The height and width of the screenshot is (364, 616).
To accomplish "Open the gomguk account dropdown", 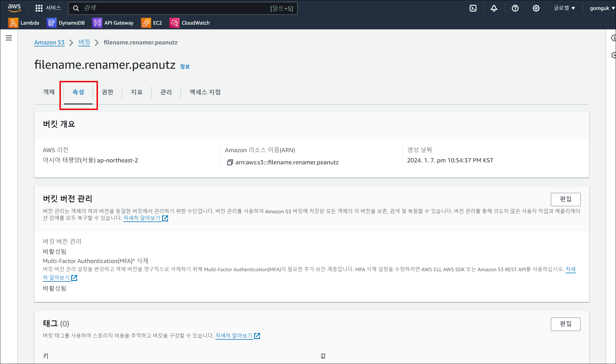I will [x=602, y=8].
